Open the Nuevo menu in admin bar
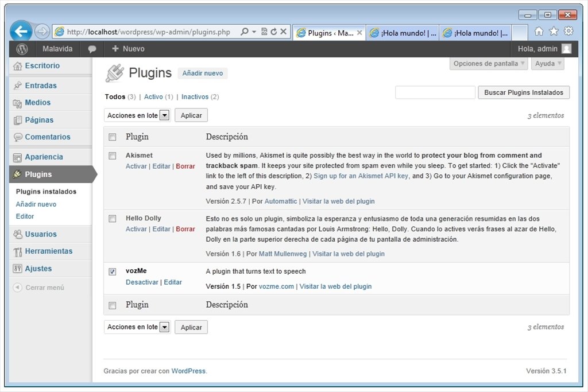Screen dimensions: 588x392 tap(128, 49)
